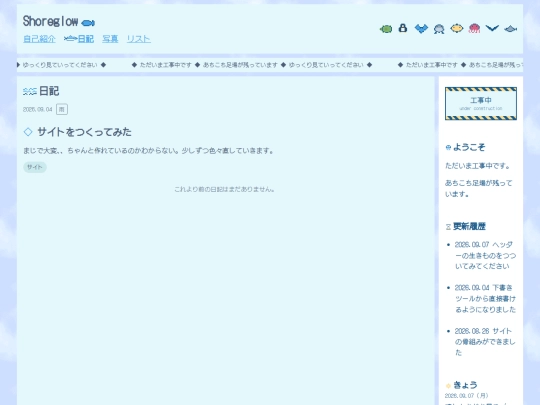Click the きょう sidebar heading
This screenshot has height=405, width=540.
(x=465, y=385)
